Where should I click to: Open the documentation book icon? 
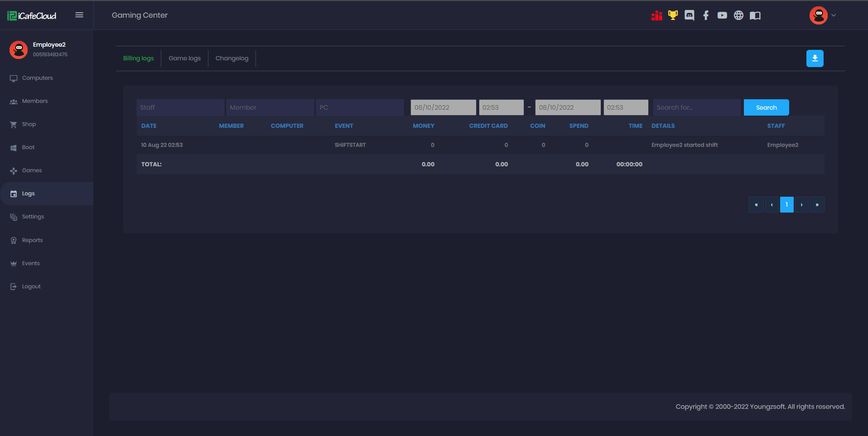(x=755, y=15)
